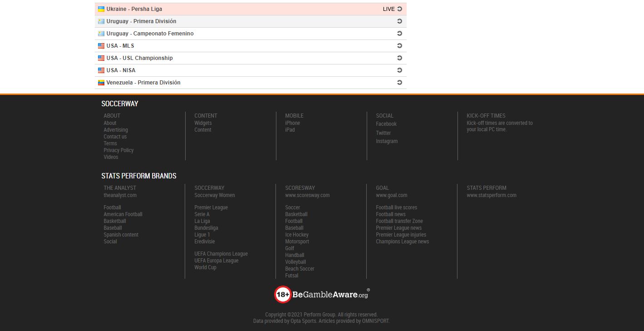Open the Widgets link

click(x=203, y=123)
